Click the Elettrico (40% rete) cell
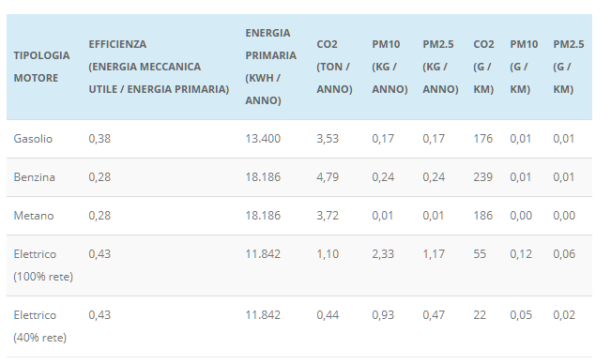611x364 pixels. tap(40, 326)
